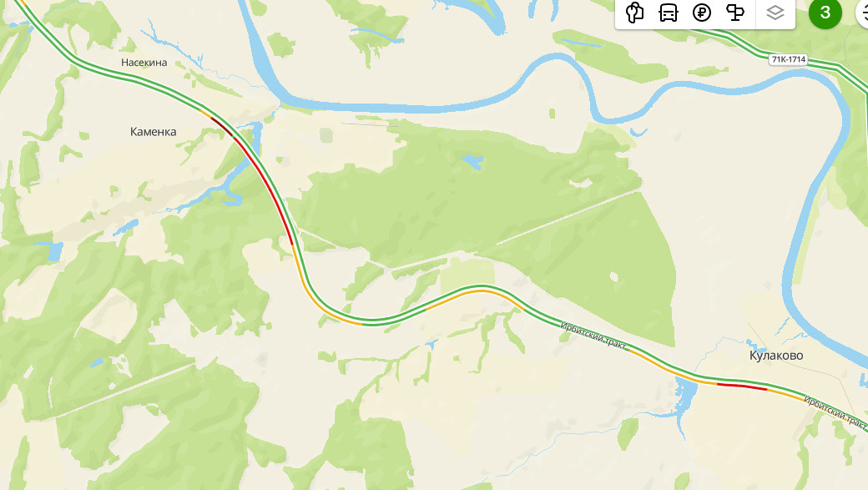Toggle the ruble parking layer icon
Viewport: 868px width, 490px height.
(x=702, y=13)
